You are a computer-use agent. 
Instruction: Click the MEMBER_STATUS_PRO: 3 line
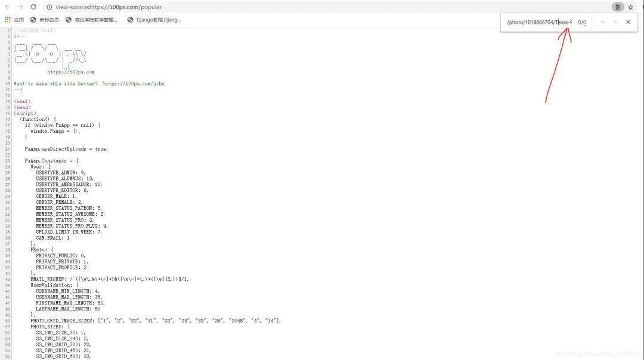[64, 220]
